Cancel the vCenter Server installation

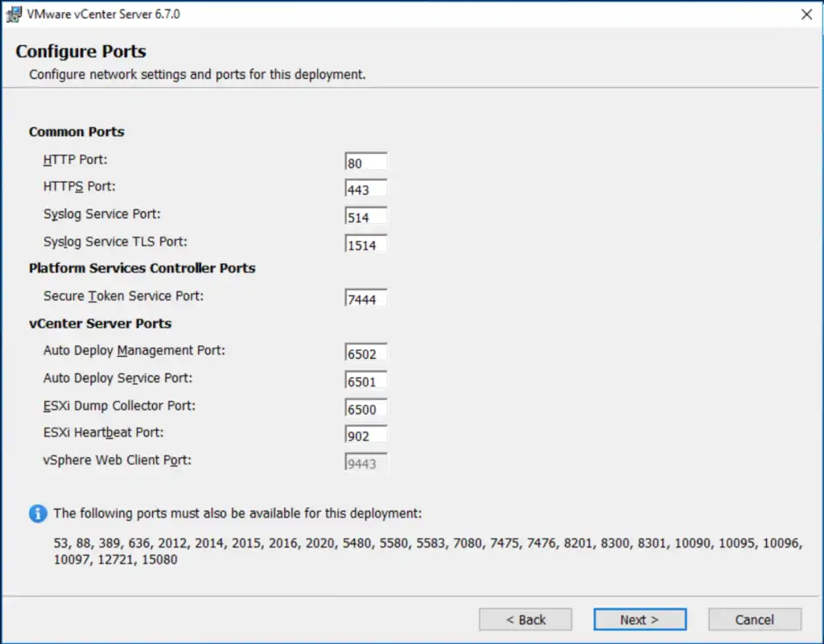[x=755, y=620]
